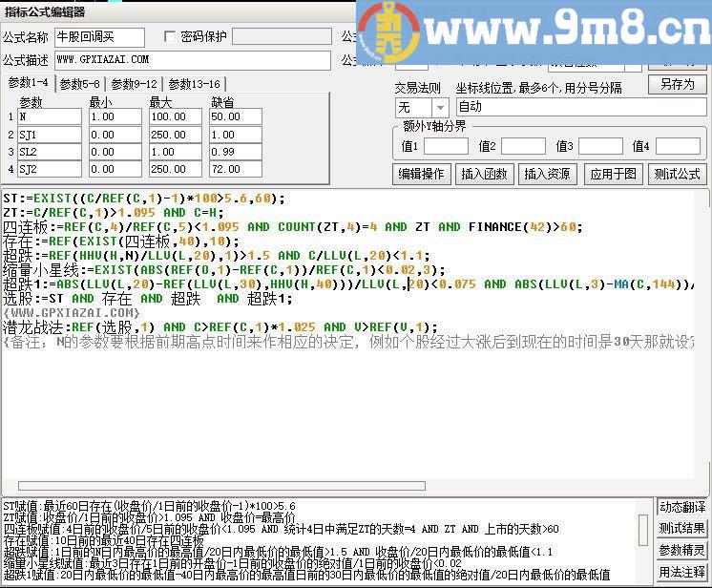Click the 备注 comment line in editor

(x=348, y=342)
